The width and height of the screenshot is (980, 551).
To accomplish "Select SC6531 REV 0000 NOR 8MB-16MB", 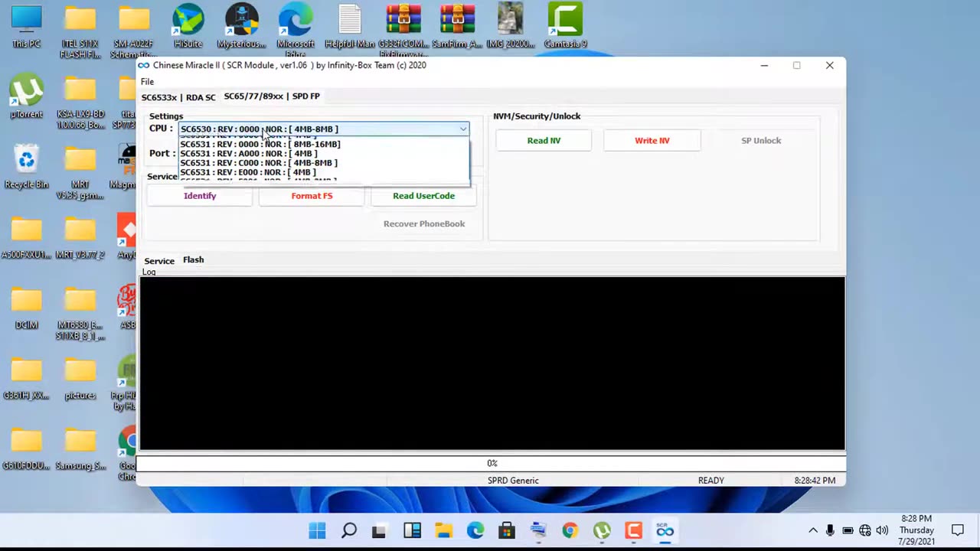I will pyautogui.click(x=324, y=144).
